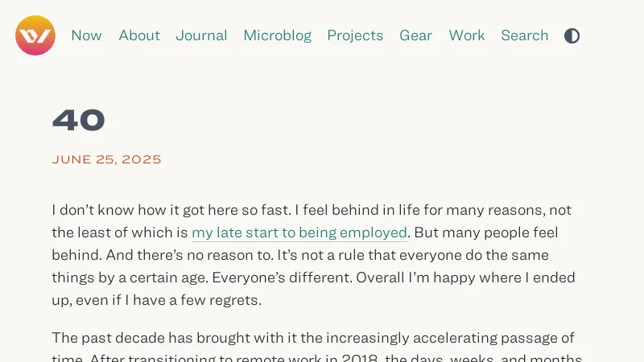This screenshot has width=644, height=362.
Task: Open the Now page
Action: pyautogui.click(x=86, y=35)
